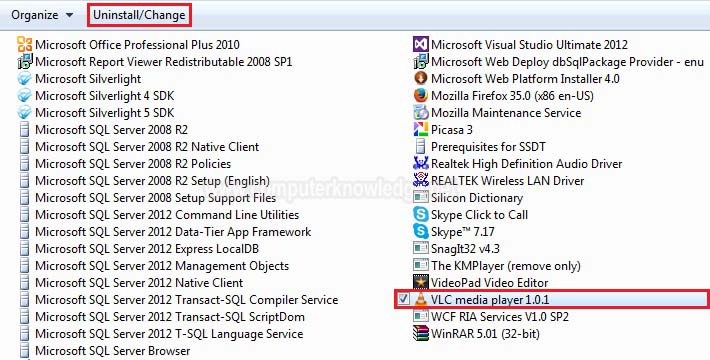Select SQL Server 2012 Transact-SQL ScriptDom
Screen dimensions: 710x360
click(x=170, y=317)
